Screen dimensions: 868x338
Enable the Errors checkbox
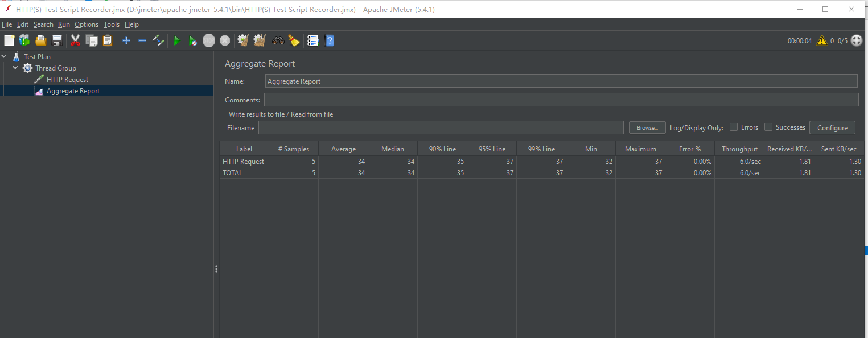coord(734,127)
